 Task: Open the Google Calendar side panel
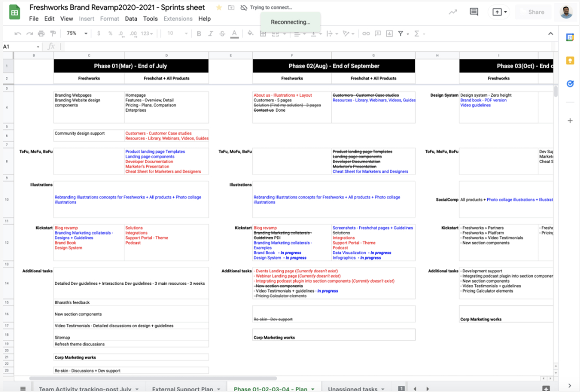point(570,38)
